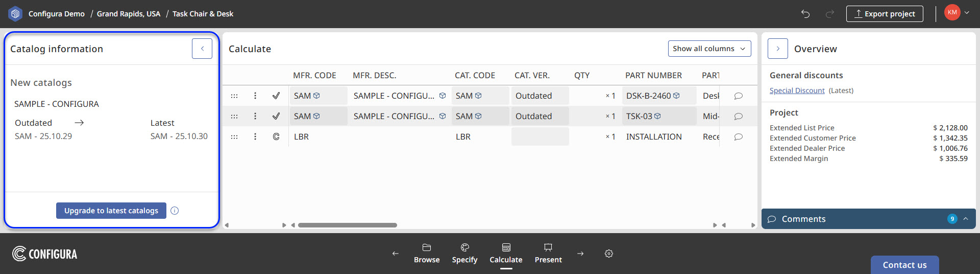The width and height of the screenshot is (980, 274).
Task: Go to the Browse tab
Action: coord(427,254)
